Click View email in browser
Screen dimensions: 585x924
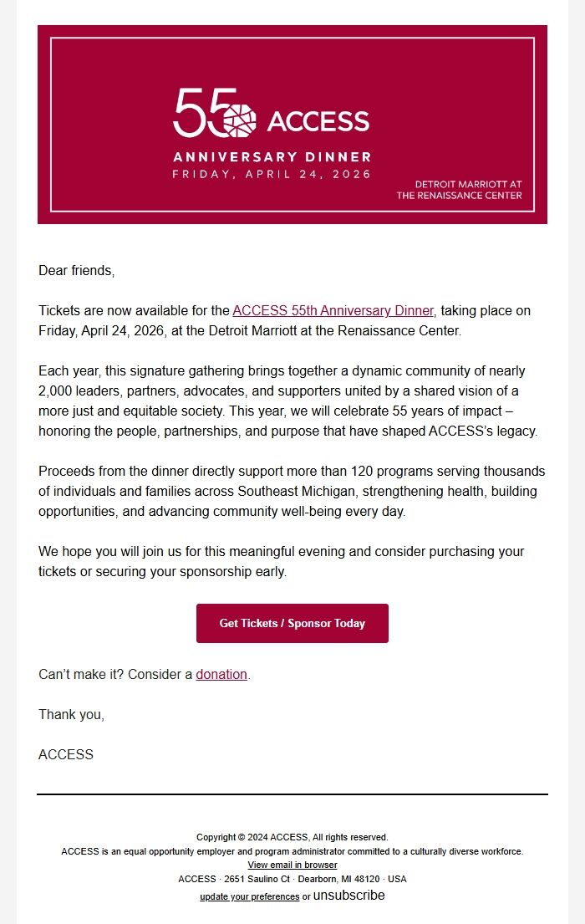click(x=292, y=865)
